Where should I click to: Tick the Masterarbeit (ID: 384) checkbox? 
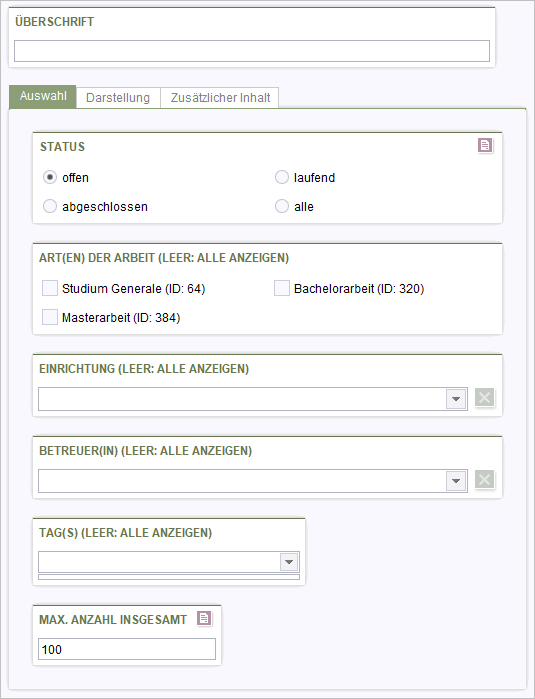pyautogui.click(x=50, y=317)
